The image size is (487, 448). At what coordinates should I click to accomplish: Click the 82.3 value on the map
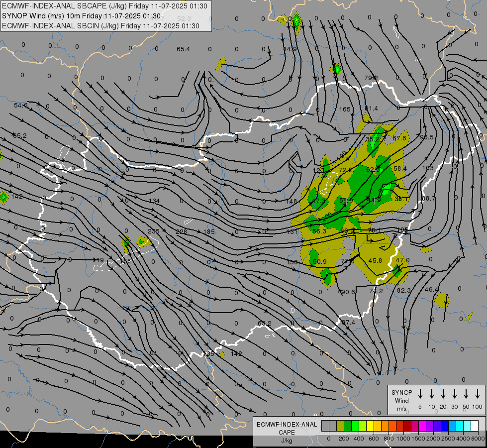point(404,290)
